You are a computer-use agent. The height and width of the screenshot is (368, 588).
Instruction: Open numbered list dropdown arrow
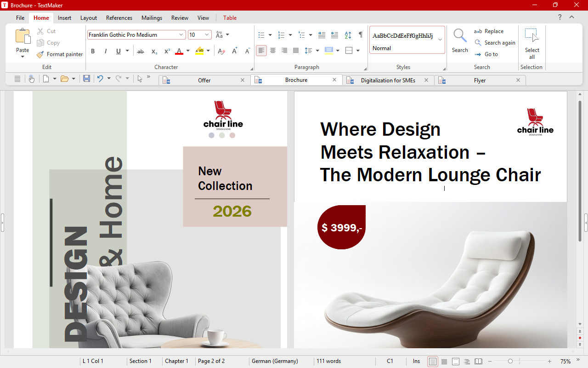click(290, 35)
